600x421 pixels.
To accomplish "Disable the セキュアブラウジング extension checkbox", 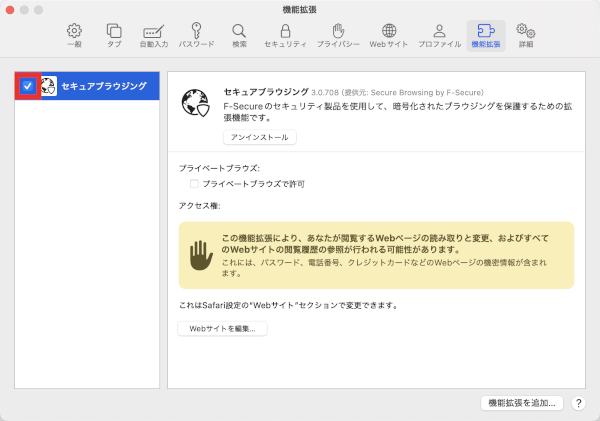I will click(28, 87).
